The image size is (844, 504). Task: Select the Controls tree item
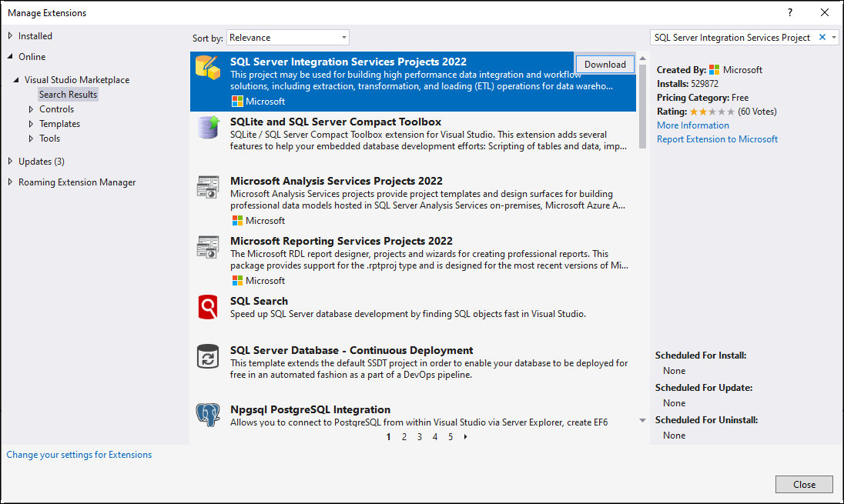point(56,109)
